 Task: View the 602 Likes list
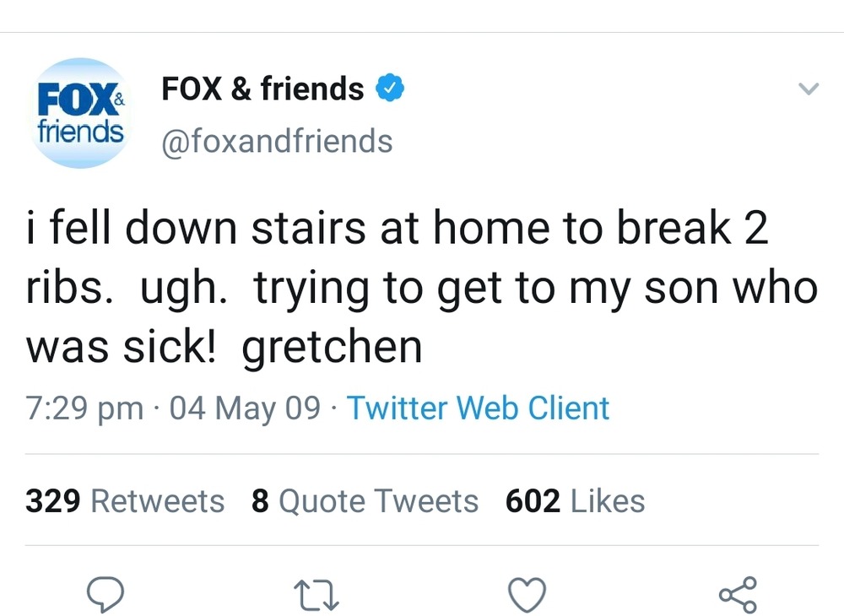575,501
